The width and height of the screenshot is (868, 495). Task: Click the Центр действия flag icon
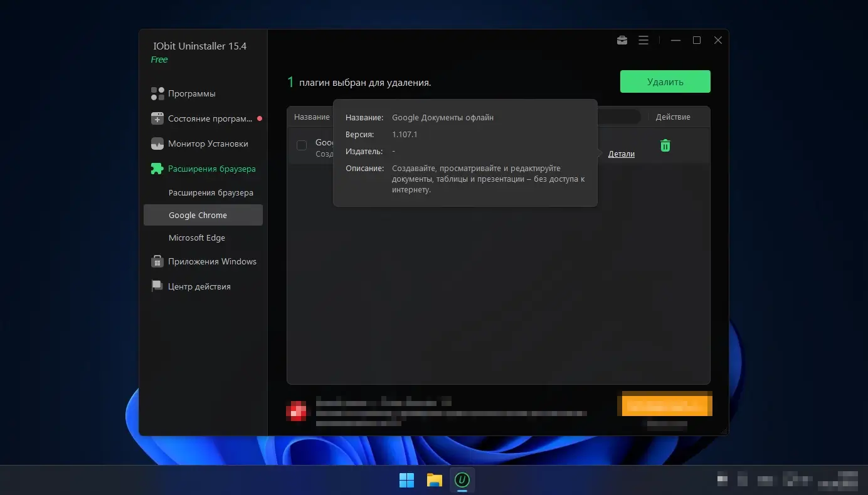tap(157, 286)
